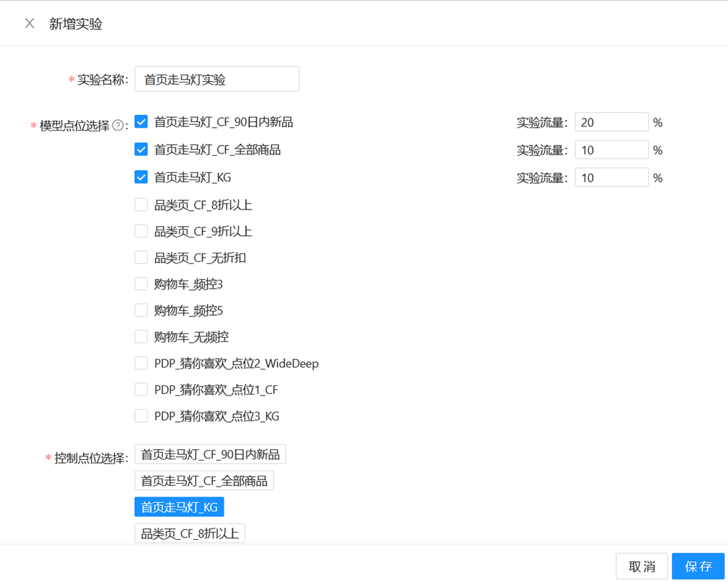Select 品类页_CF_无折扣 checkbox
Screen dimensions: 728x582
coord(141,257)
